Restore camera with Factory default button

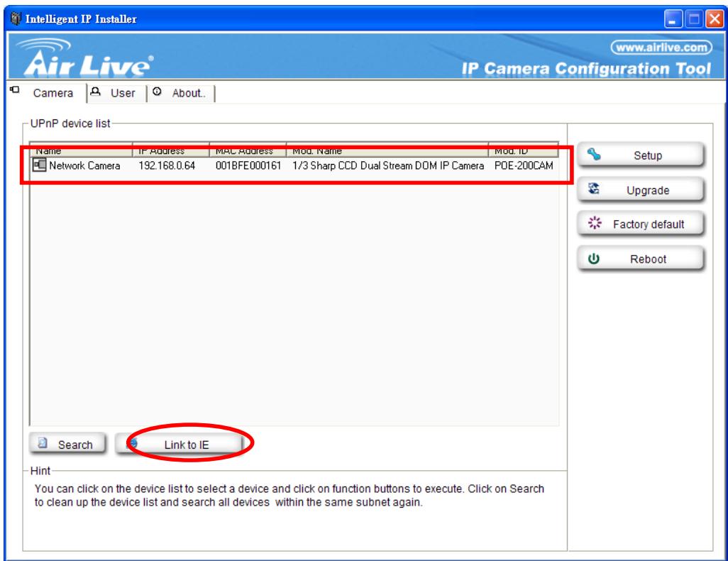pyautogui.click(x=641, y=224)
